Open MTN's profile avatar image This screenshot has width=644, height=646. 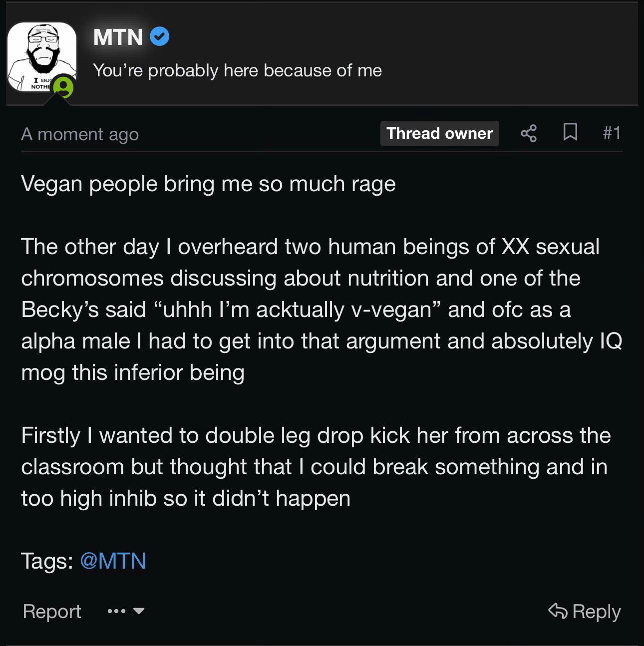tap(42, 57)
